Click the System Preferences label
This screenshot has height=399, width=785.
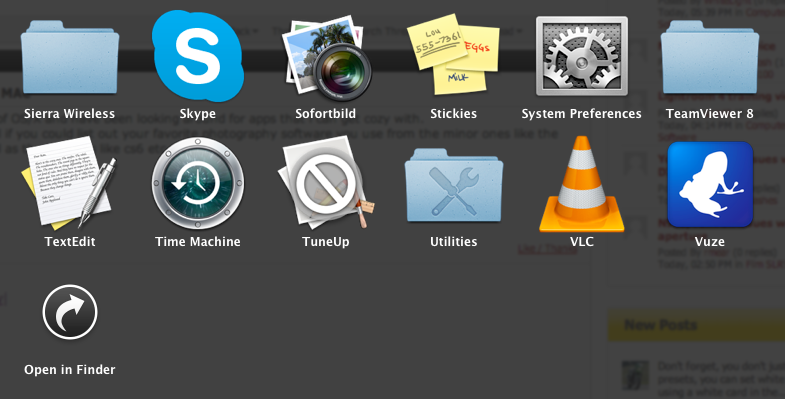(x=581, y=114)
